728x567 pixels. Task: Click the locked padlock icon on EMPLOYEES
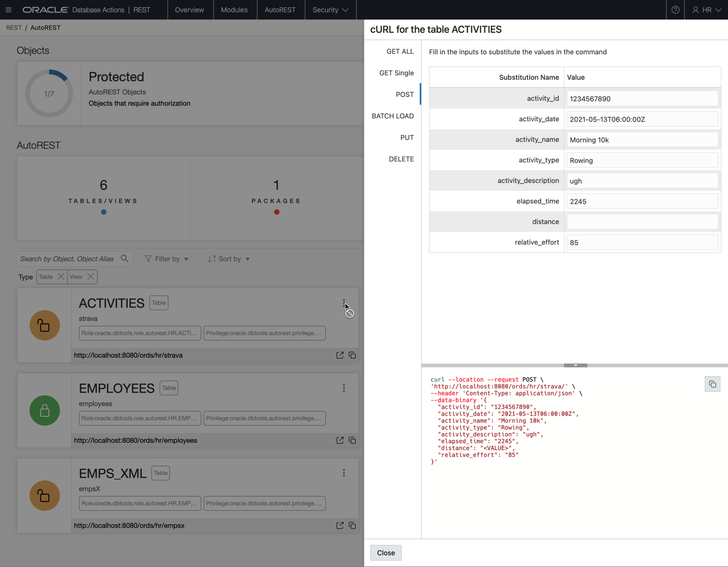tap(44, 410)
